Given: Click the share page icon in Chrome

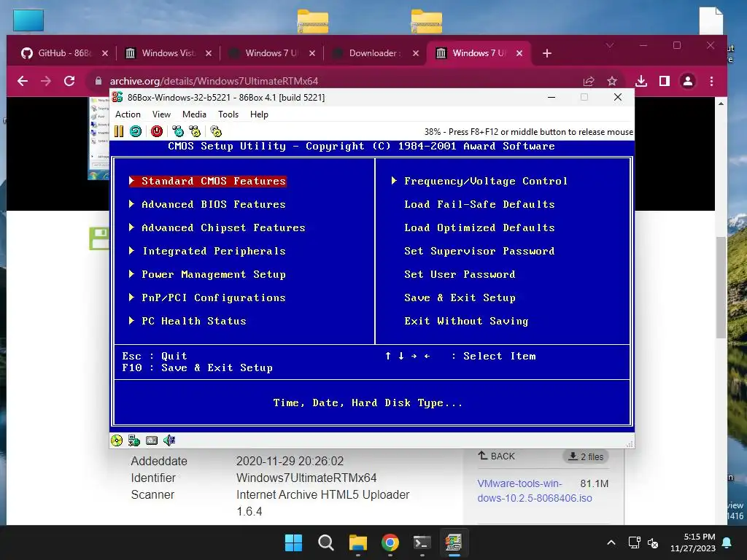Looking at the screenshot, I should [x=589, y=81].
